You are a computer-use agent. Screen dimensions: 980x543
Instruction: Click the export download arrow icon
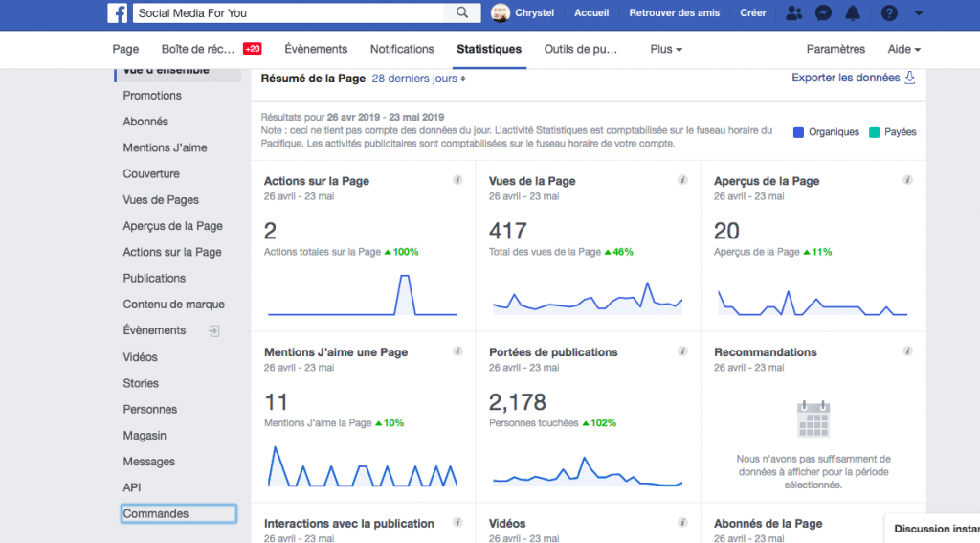[910, 78]
